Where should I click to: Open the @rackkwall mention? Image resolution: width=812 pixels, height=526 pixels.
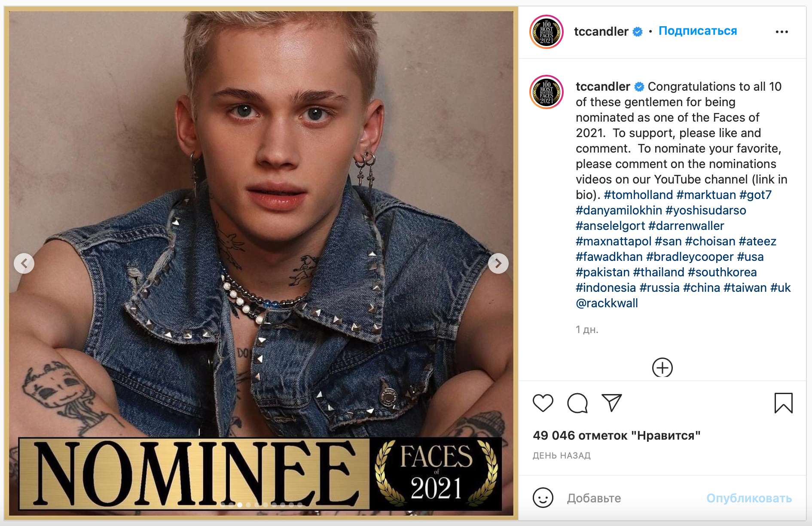(x=607, y=303)
